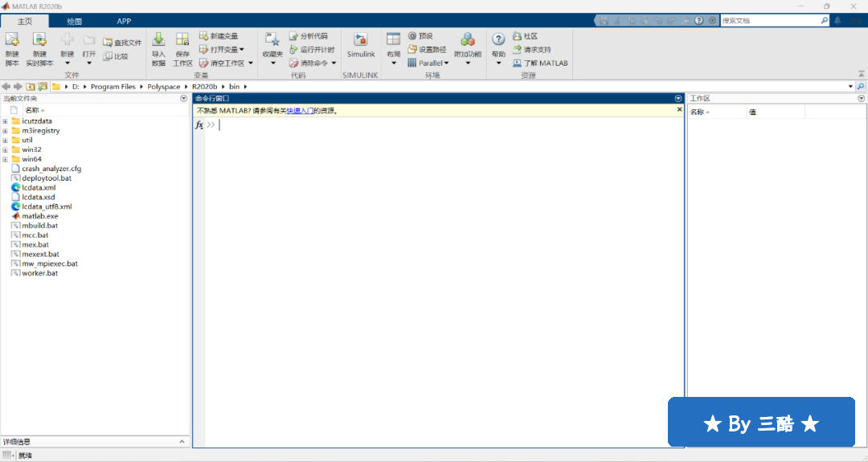This screenshot has height=462, width=868.
Task: Switch to the 主页 (Home) tab
Action: coord(25,21)
